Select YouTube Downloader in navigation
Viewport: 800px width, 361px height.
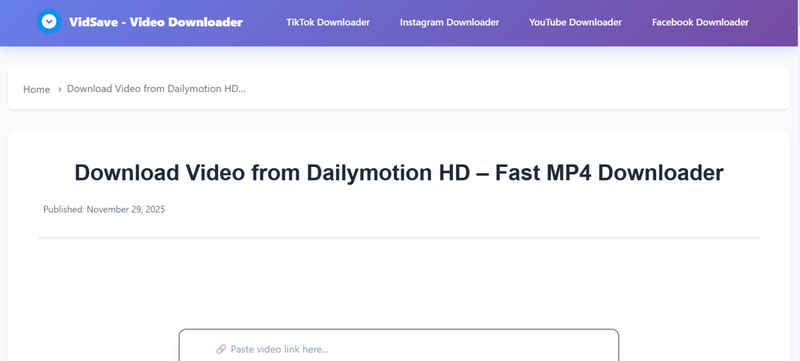(x=576, y=22)
